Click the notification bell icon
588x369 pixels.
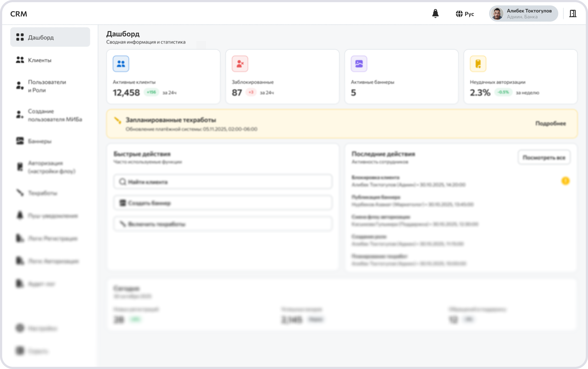(435, 14)
